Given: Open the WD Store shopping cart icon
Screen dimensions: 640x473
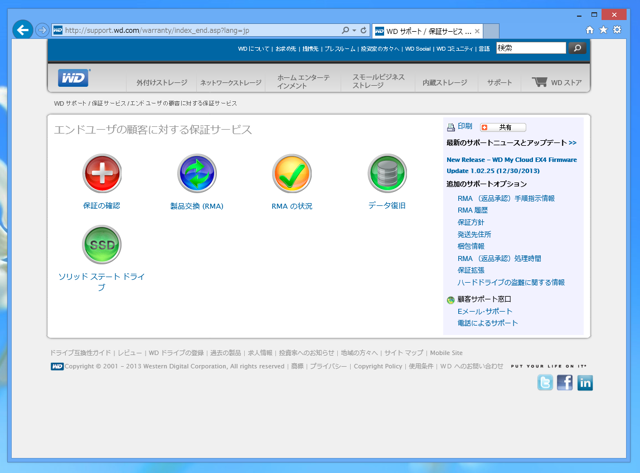Looking at the screenshot, I should [539, 82].
